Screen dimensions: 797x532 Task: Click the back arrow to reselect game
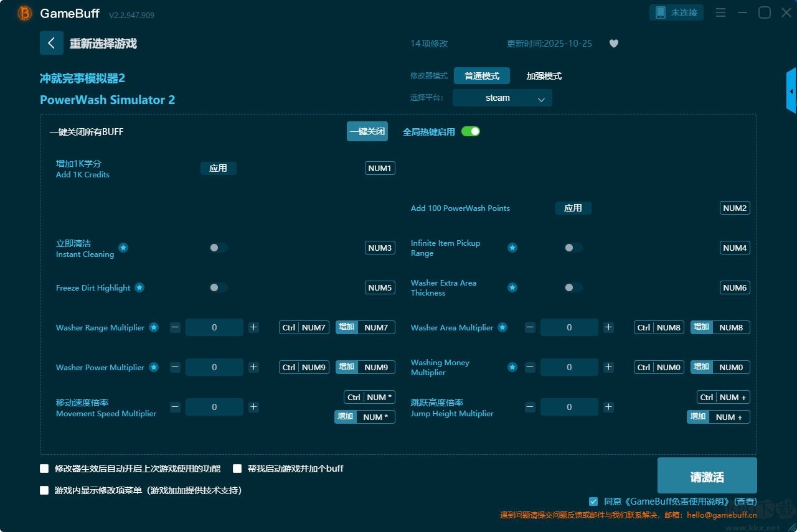click(52, 43)
